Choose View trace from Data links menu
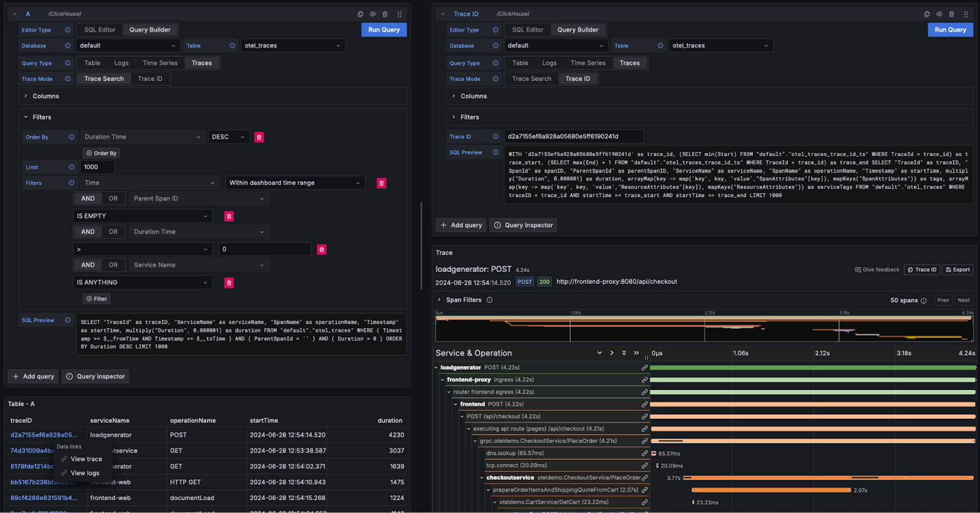This screenshot has width=980, height=513. 86,459
